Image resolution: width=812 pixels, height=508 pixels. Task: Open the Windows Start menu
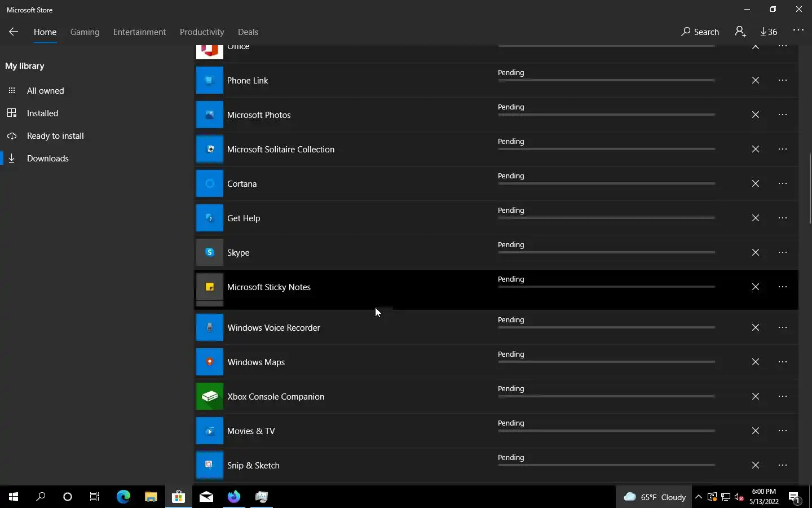pos(14,497)
